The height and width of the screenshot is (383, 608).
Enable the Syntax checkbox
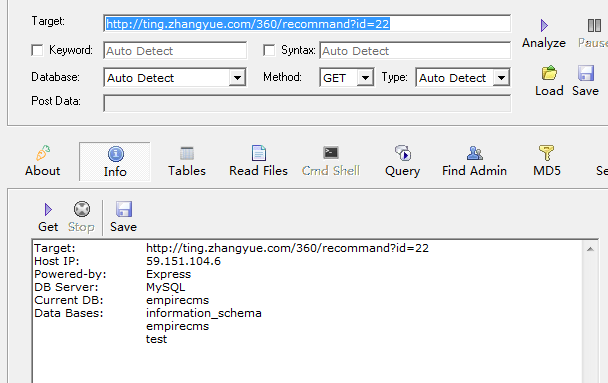pos(269,50)
